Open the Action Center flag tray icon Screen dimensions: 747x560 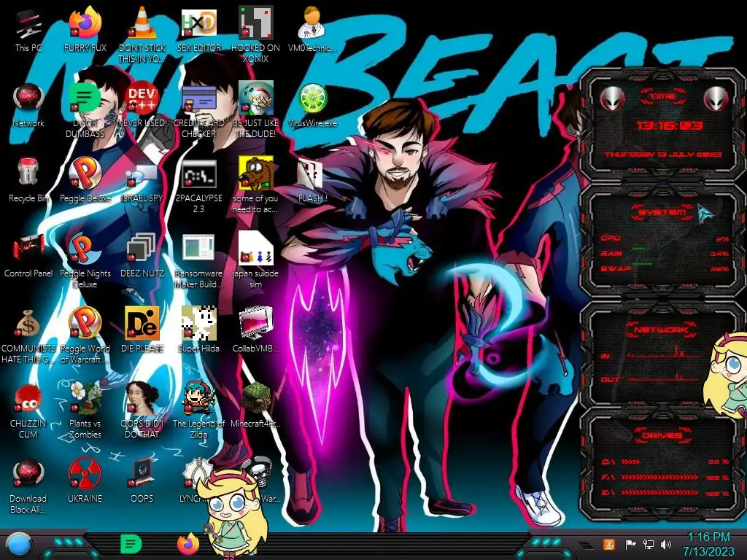tap(630, 544)
